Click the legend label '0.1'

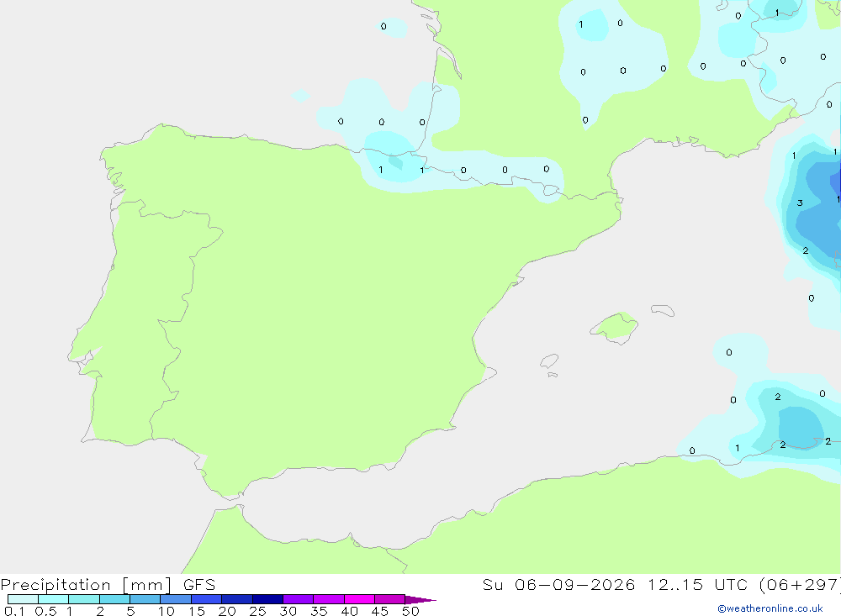14,611
